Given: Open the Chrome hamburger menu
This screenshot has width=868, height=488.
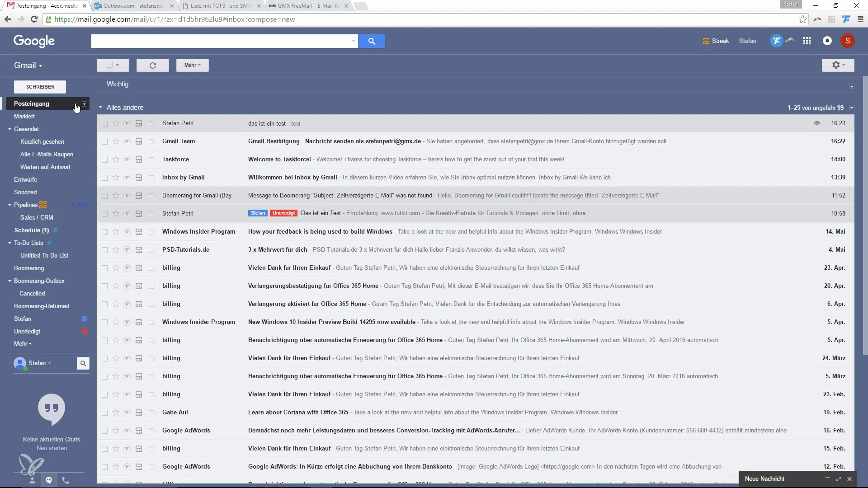Looking at the screenshot, I should click(860, 19).
